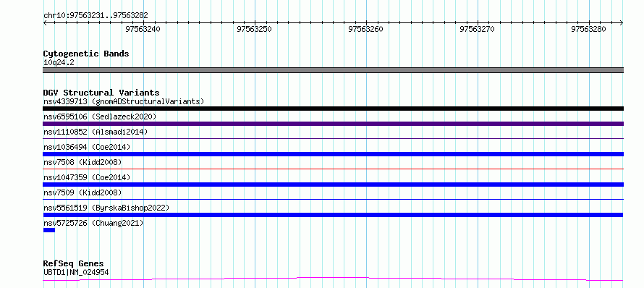Viewport: 644px width, 288px height.
Task: Click ruler position 97563270
Action: coord(478,29)
